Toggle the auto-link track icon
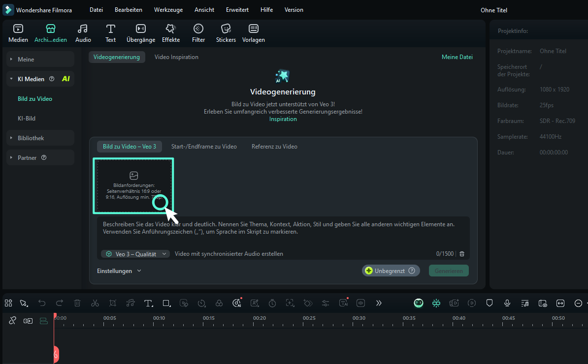 (x=28, y=321)
